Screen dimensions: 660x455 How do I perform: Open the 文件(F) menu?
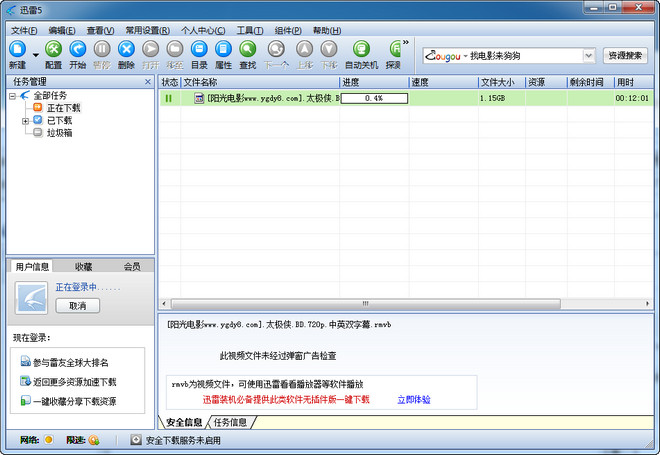tap(24, 31)
